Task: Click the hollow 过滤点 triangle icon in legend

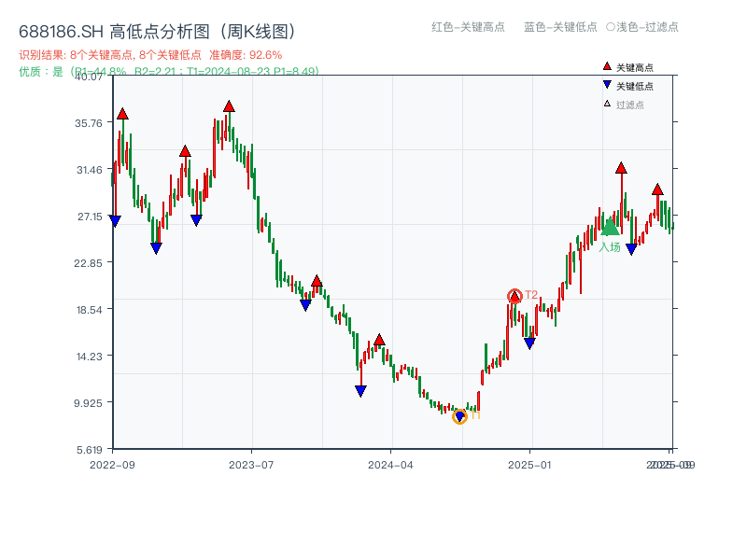Action: click(605, 104)
